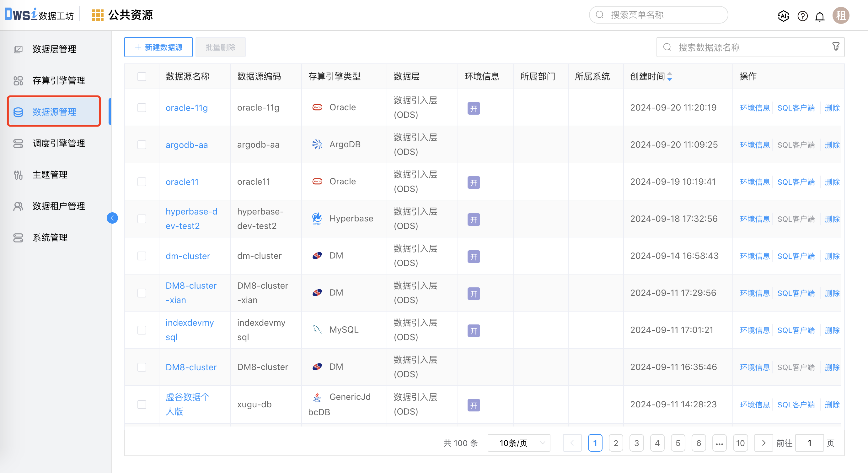
Task: Open the AI assistant icon
Action: click(x=783, y=15)
